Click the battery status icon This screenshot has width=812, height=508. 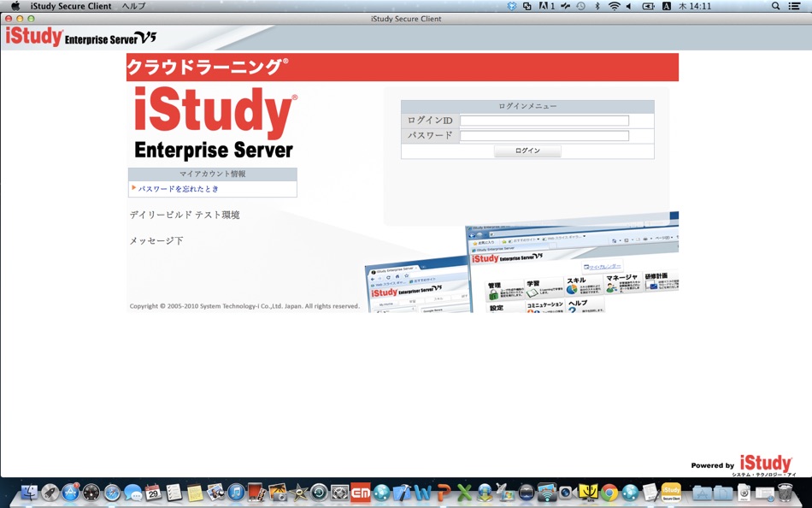[648, 6]
